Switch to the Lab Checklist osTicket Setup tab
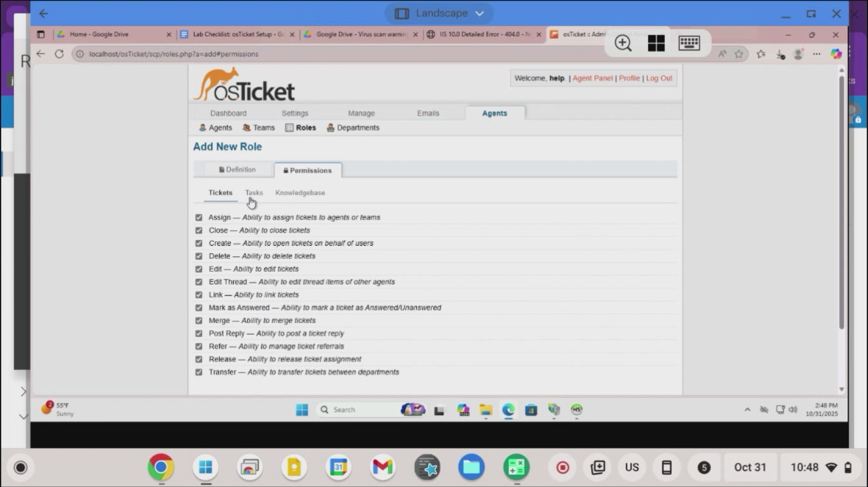Image resolution: width=868 pixels, height=487 pixels. pyautogui.click(x=238, y=34)
